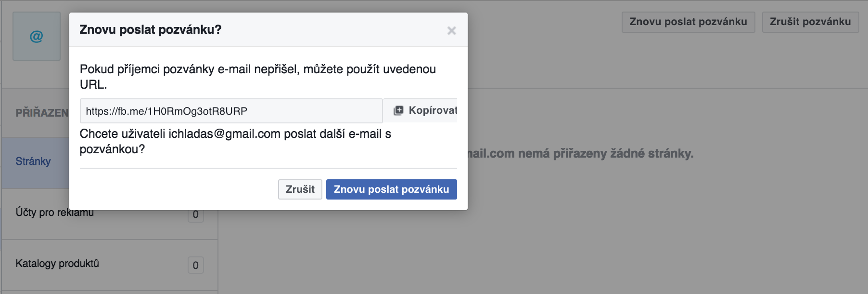Click the ichladas@gmail.com address in dialog
The image size is (868, 294).
pos(224,134)
